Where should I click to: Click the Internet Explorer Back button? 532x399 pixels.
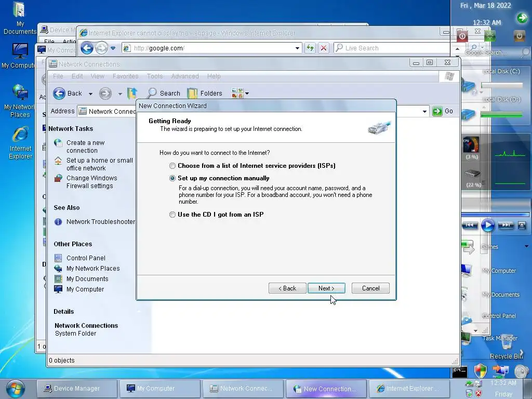87,48
